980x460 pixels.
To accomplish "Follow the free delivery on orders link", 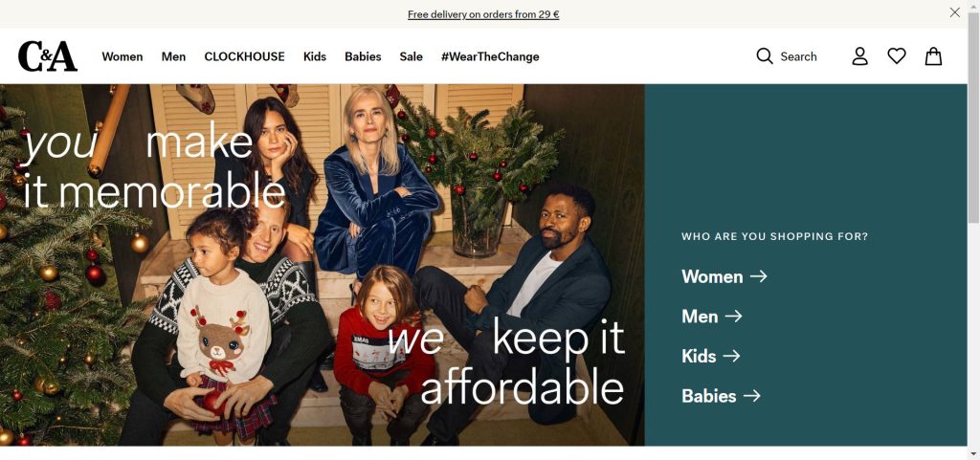I will point(483,14).
